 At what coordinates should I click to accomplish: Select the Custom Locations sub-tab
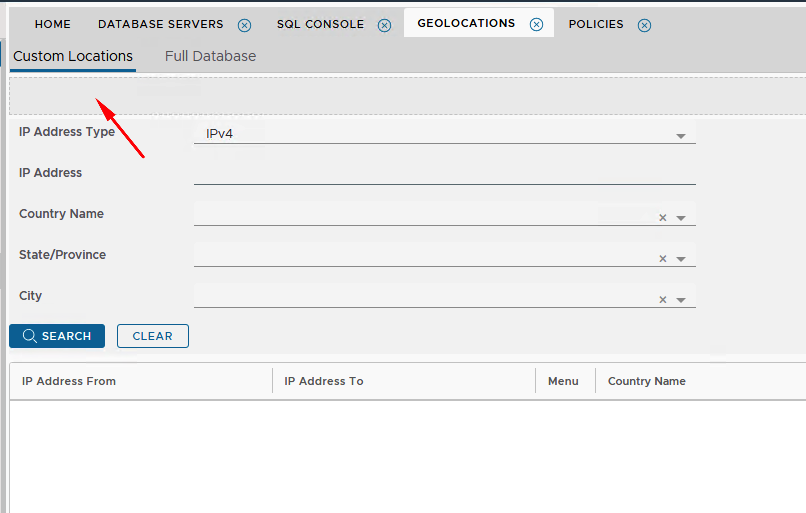point(72,57)
